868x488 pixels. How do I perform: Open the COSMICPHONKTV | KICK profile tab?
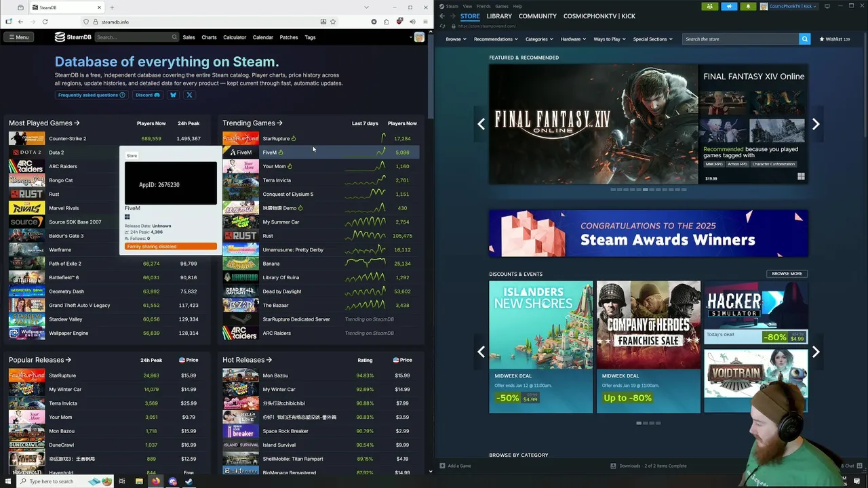pyautogui.click(x=599, y=16)
